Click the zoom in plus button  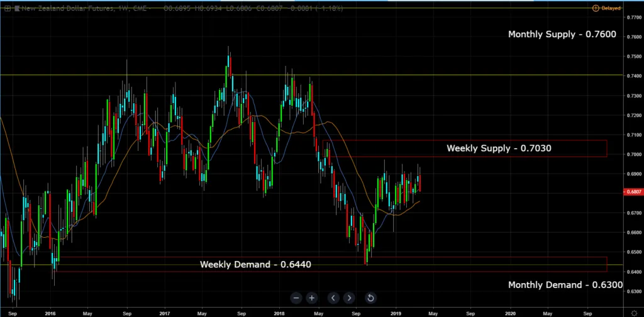click(x=312, y=298)
